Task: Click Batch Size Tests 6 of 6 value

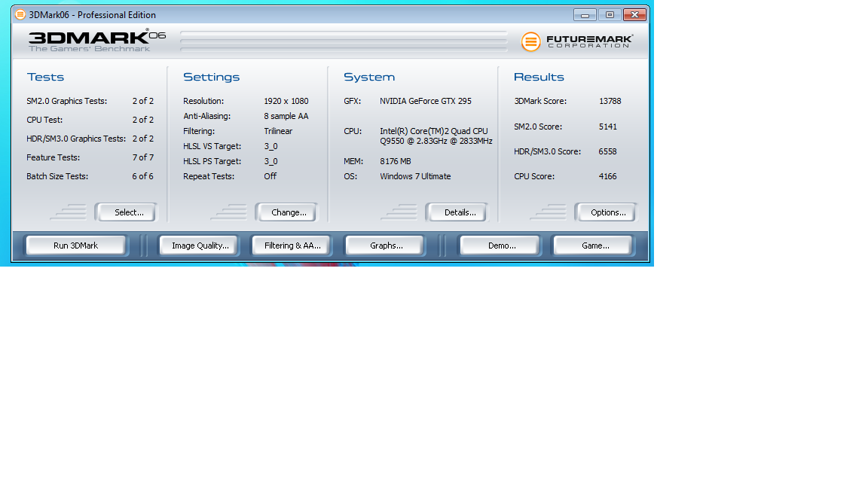Action: 143,176
